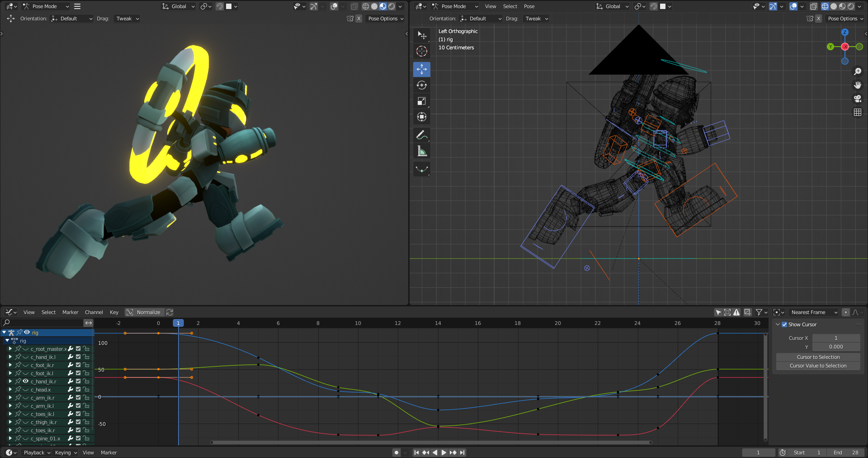
Task: Click Cursor Value to Selection button
Action: coord(818,366)
